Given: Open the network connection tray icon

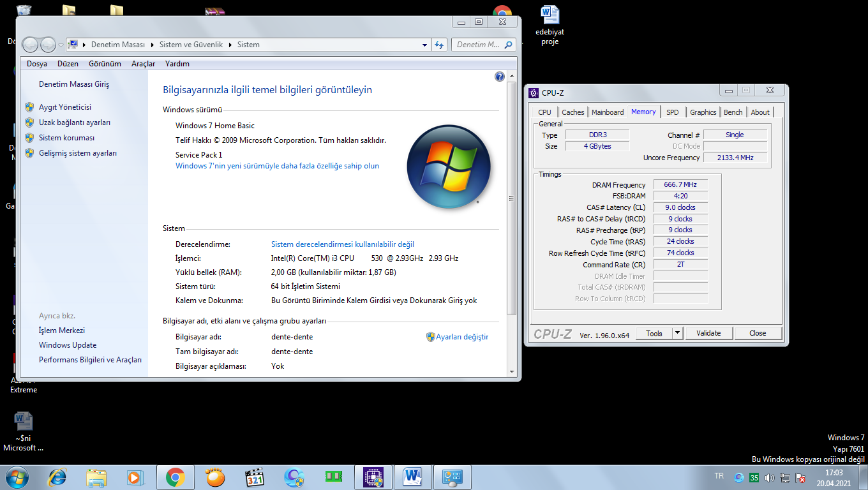Looking at the screenshot, I should pos(784,478).
